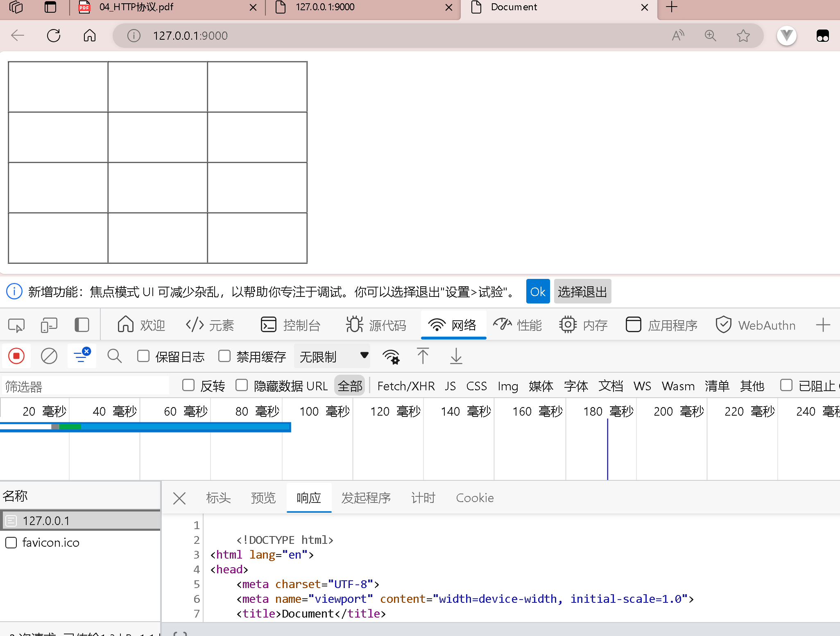Close the request detail pane
Viewport: 840px width, 636px height.
point(179,498)
